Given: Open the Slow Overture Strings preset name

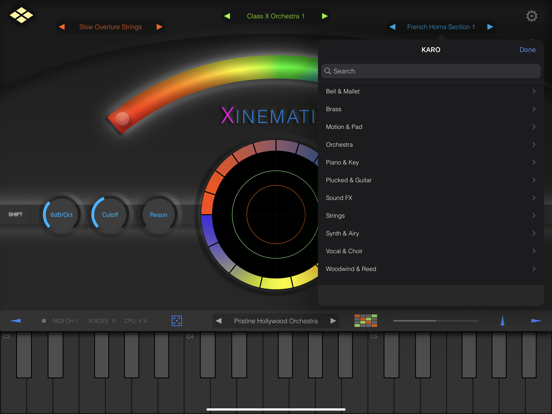Looking at the screenshot, I should tap(110, 27).
